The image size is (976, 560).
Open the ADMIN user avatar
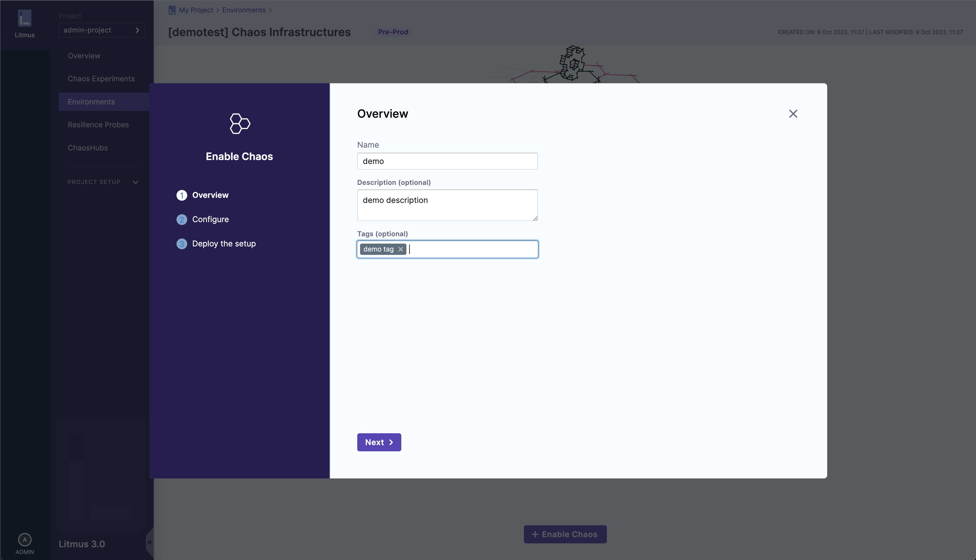(25, 539)
